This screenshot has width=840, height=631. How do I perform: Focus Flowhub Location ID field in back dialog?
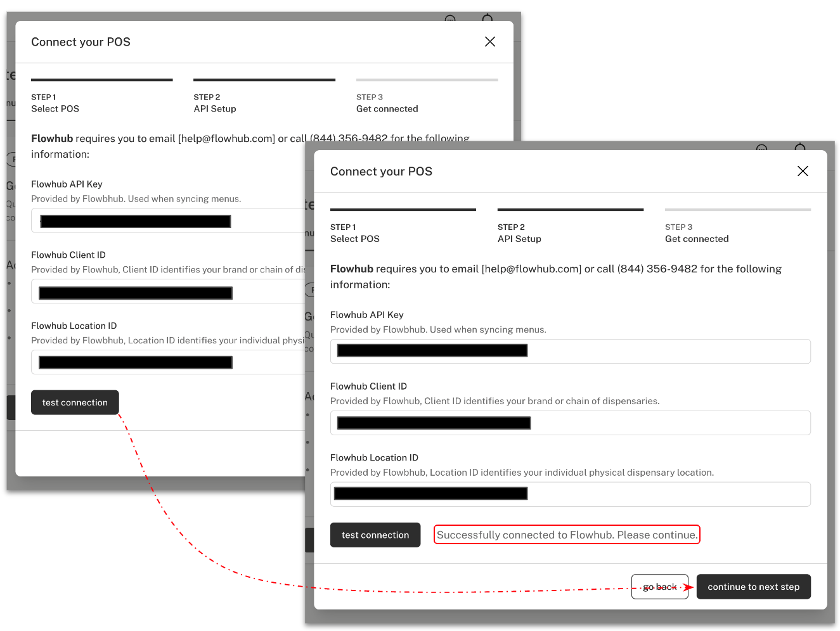[169, 362]
